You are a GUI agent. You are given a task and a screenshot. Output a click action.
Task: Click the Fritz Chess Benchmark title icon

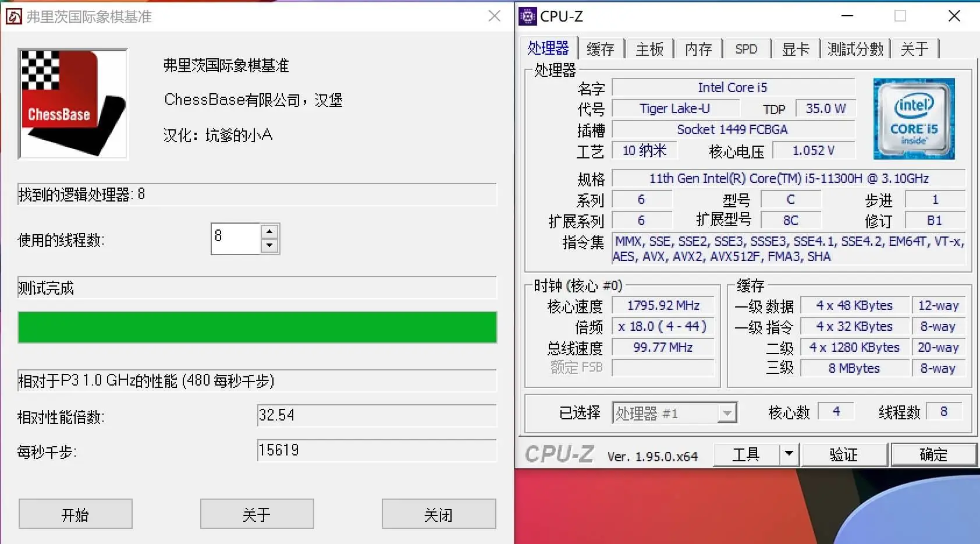[x=14, y=16]
